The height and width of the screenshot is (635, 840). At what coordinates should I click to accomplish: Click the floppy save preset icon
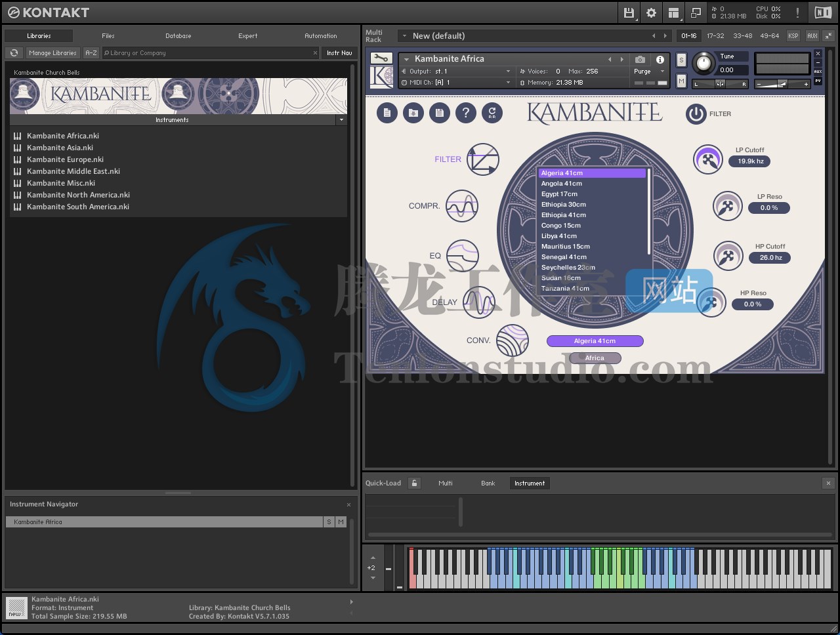[x=440, y=113]
